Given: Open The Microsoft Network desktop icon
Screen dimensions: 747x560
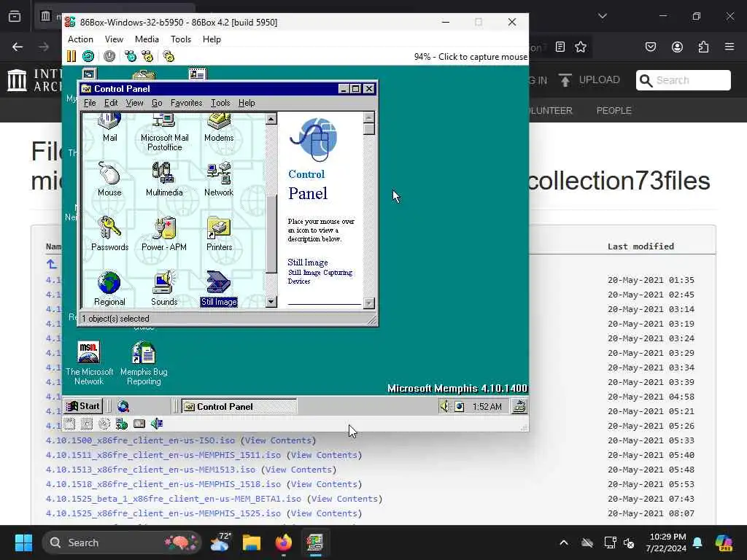Looking at the screenshot, I should click(x=89, y=363).
